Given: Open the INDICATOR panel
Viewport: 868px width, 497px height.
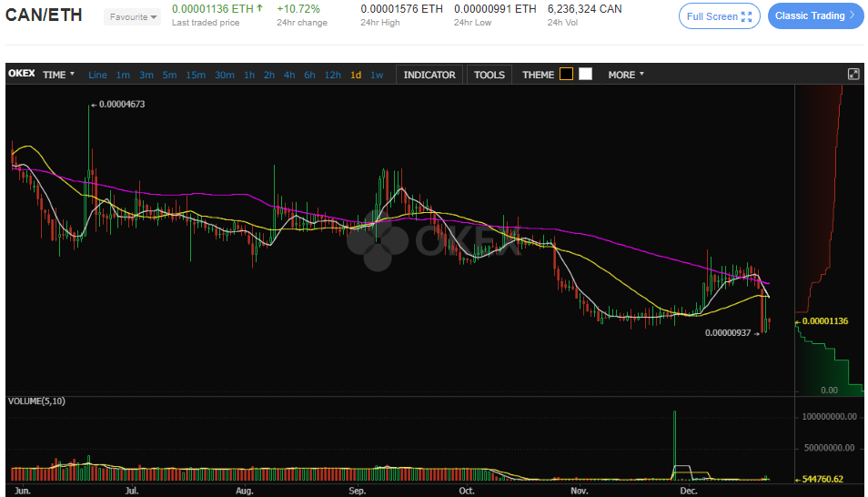Looking at the screenshot, I should coord(429,75).
